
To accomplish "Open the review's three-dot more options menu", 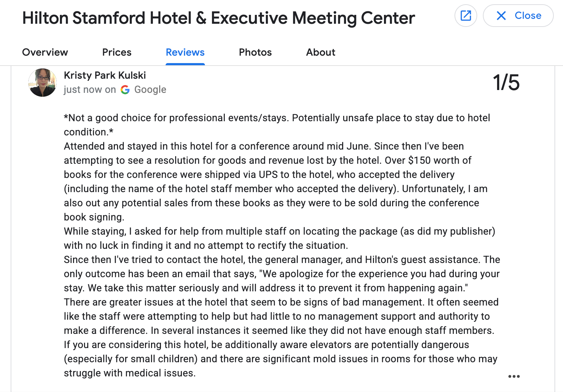I will tap(514, 376).
